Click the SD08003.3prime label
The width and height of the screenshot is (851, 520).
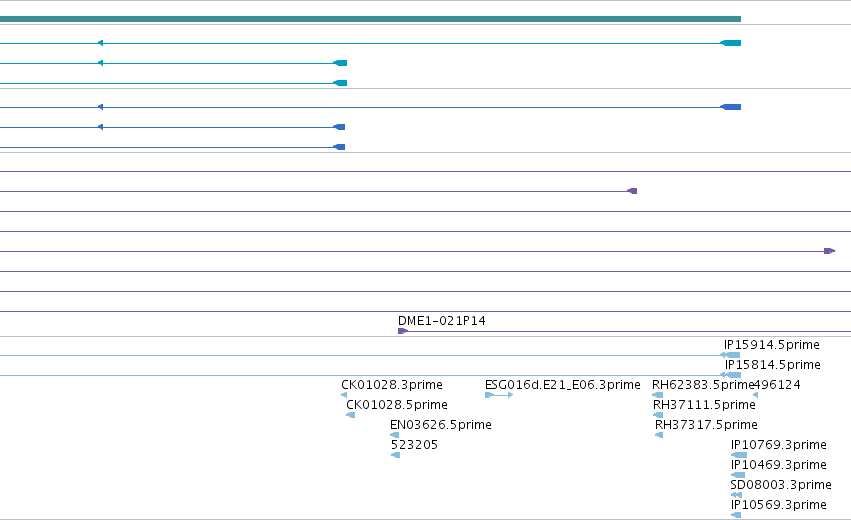pyautogui.click(x=781, y=485)
